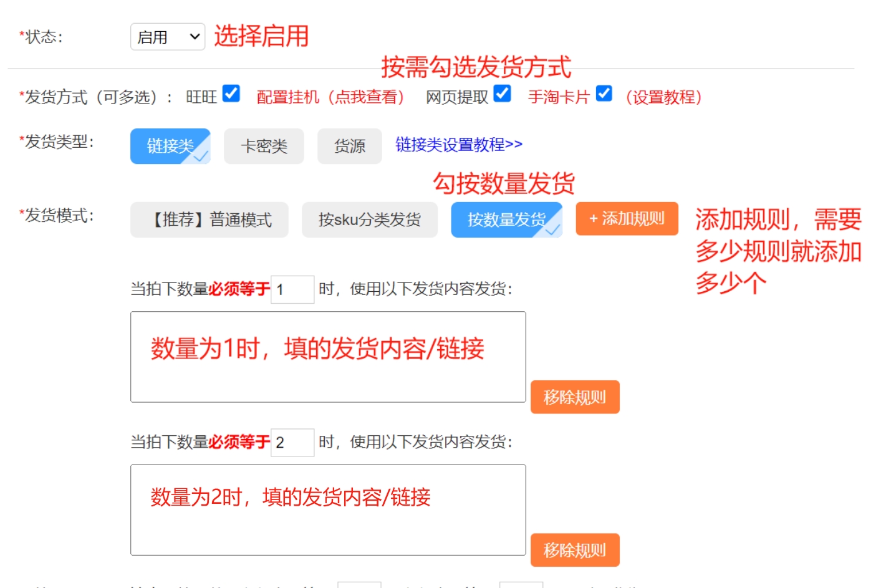Toggle the 旺旺 delivery method checkbox
The width and height of the screenshot is (881, 588).
231,94
